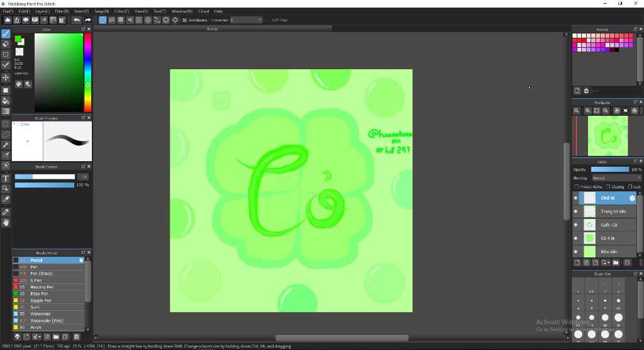Select the rectangular Select tool
Screen dimensions: 644x350
(x=6, y=124)
